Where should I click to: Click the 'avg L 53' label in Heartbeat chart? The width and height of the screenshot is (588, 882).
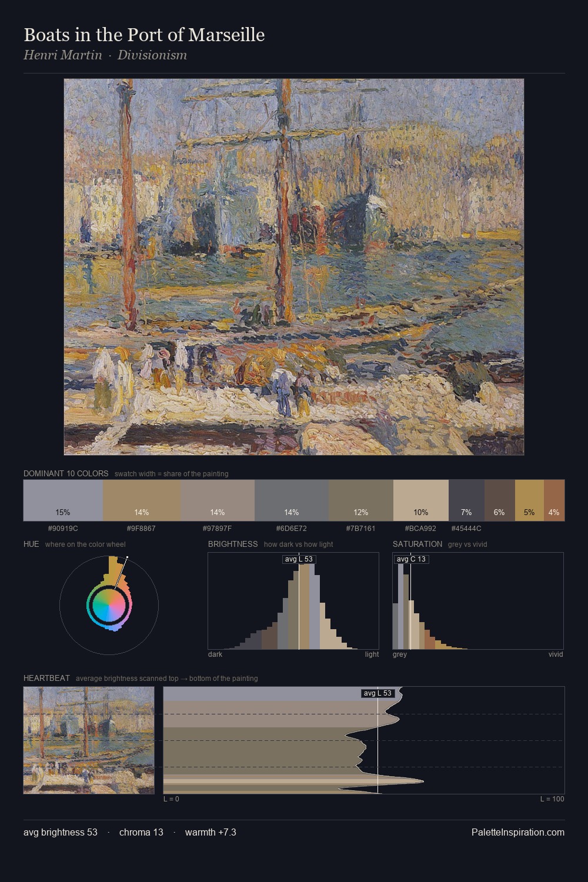(x=377, y=693)
